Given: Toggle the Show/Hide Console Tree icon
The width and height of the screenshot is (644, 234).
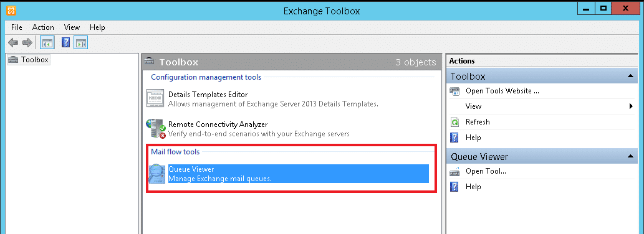Looking at the screenshot, I should point(47,42).
